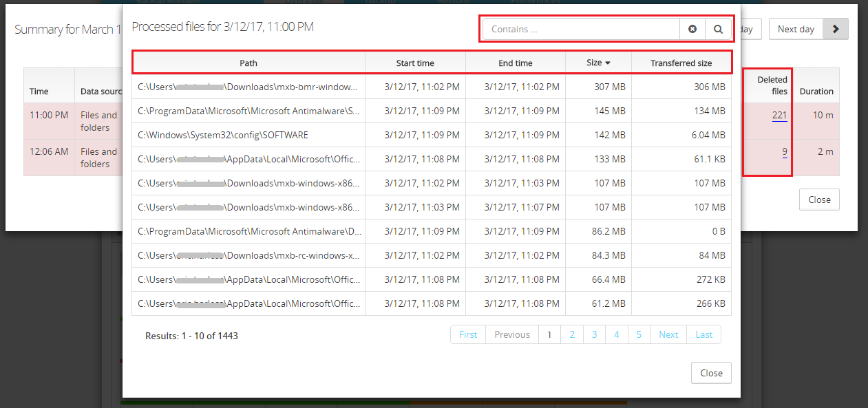Jump to the Last results page
Viewport: 868px width, 408px height.
click(703, 334)
